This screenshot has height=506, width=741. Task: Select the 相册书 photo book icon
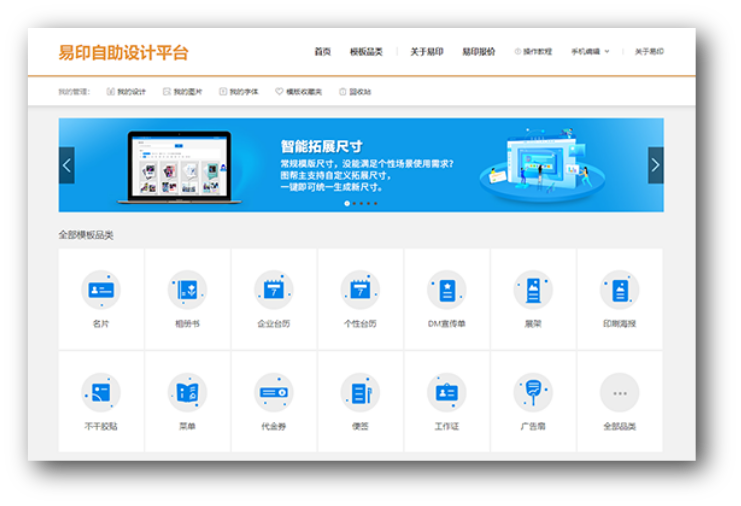click(187, 290)
